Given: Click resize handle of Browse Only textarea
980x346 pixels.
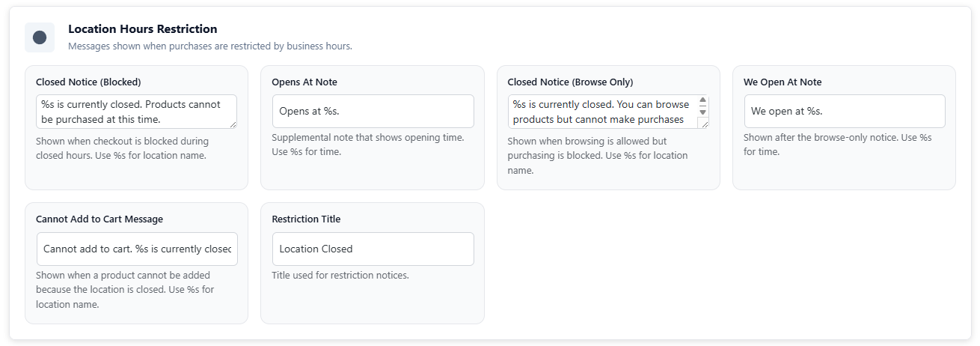Looking at the screenshot, I should (x=703, y=124).
